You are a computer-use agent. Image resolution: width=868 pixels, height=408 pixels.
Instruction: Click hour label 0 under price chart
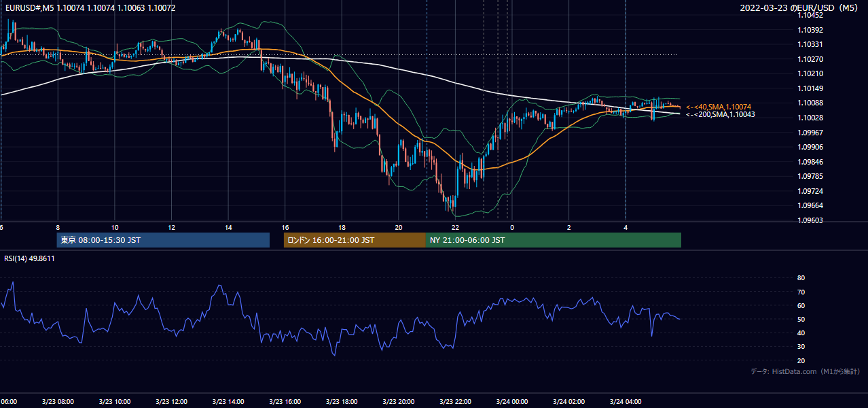click(512, 228)
